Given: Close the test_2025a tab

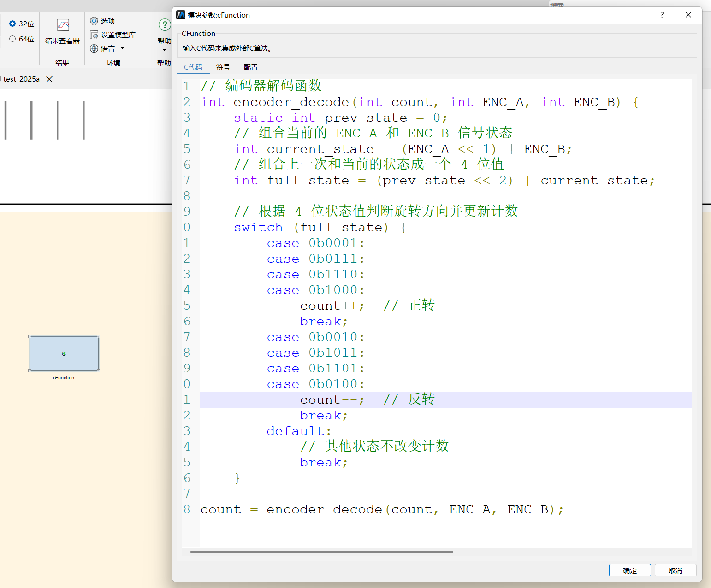Looking at the screenshot, I should 49,79.
